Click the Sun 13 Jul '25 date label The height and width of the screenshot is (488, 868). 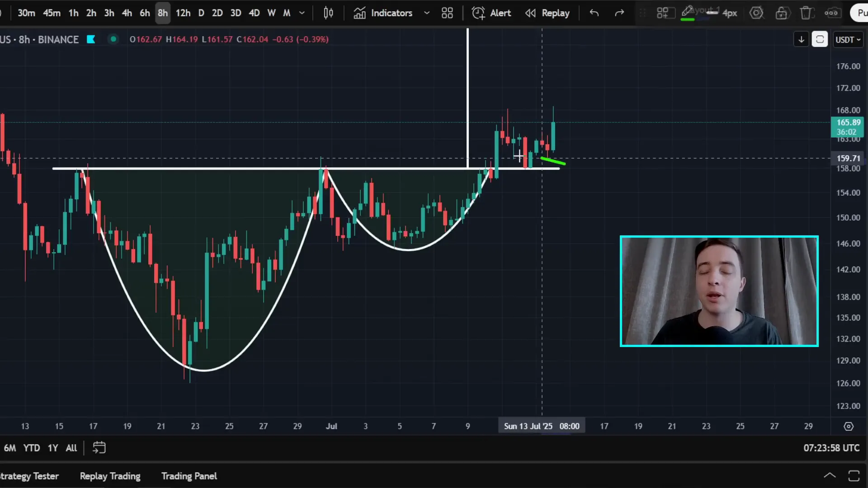(542, 426)
